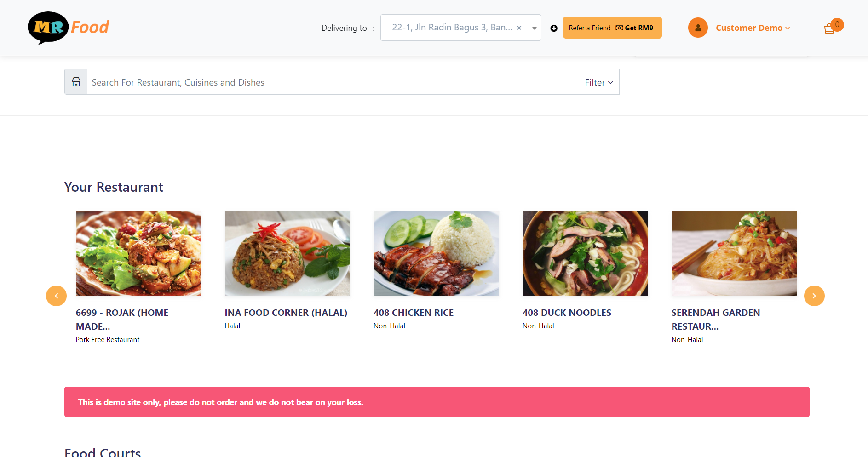The image size is (868, 457).
Task: Click the MR Food logo
Action: click(69, 28)
